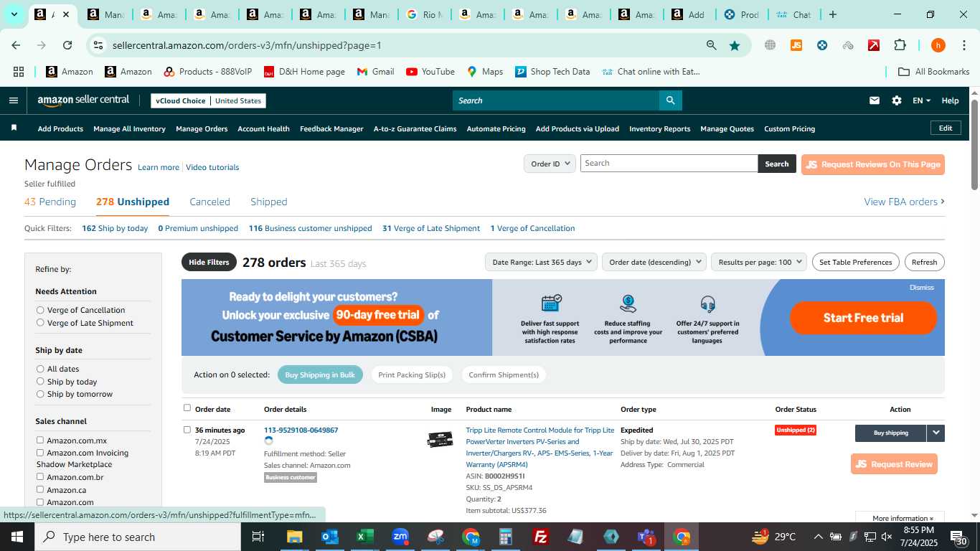Open the tab search chevron at top left
This screenshot has height=551, width=980.
[x=14, y=14]
